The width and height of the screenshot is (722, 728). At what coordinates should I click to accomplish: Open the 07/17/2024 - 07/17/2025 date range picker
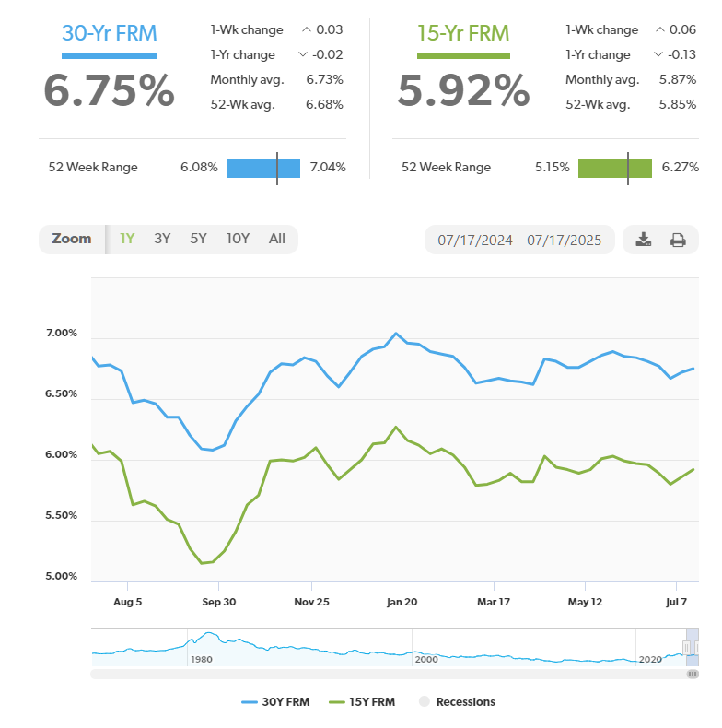pos(519,240)
